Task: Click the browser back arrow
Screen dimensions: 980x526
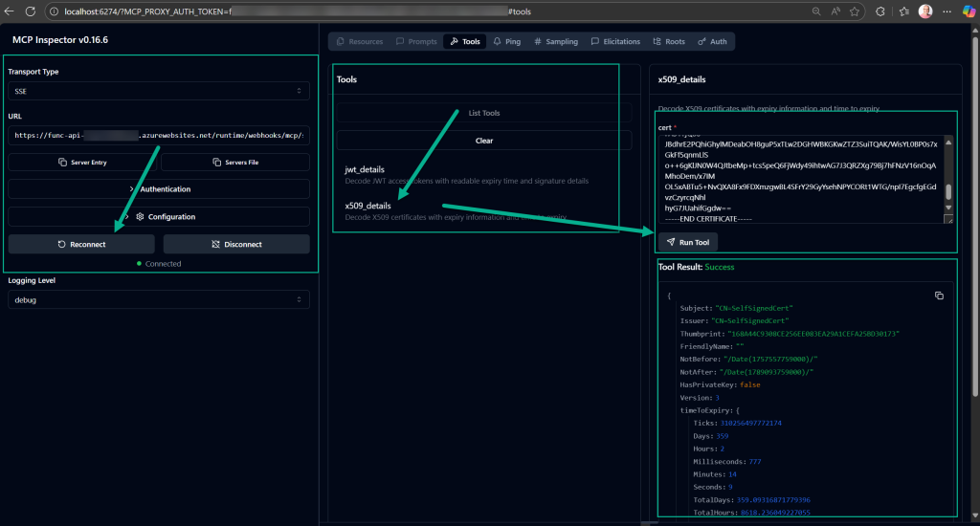Action: coord(10,11)
